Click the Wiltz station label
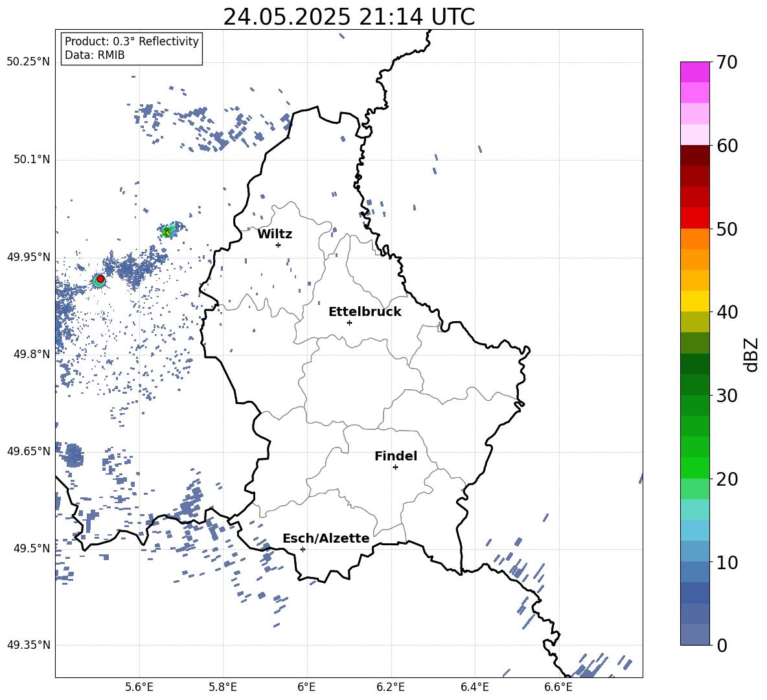 (x=275, y=234)
